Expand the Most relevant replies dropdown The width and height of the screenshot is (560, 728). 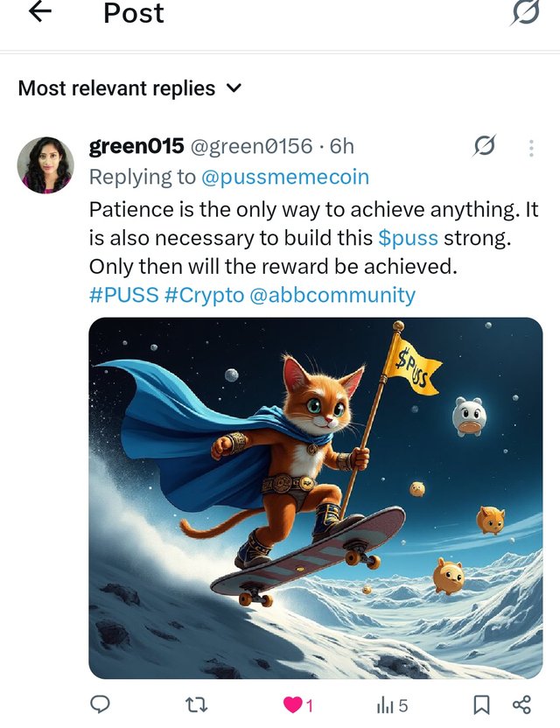tap(130, 88)
